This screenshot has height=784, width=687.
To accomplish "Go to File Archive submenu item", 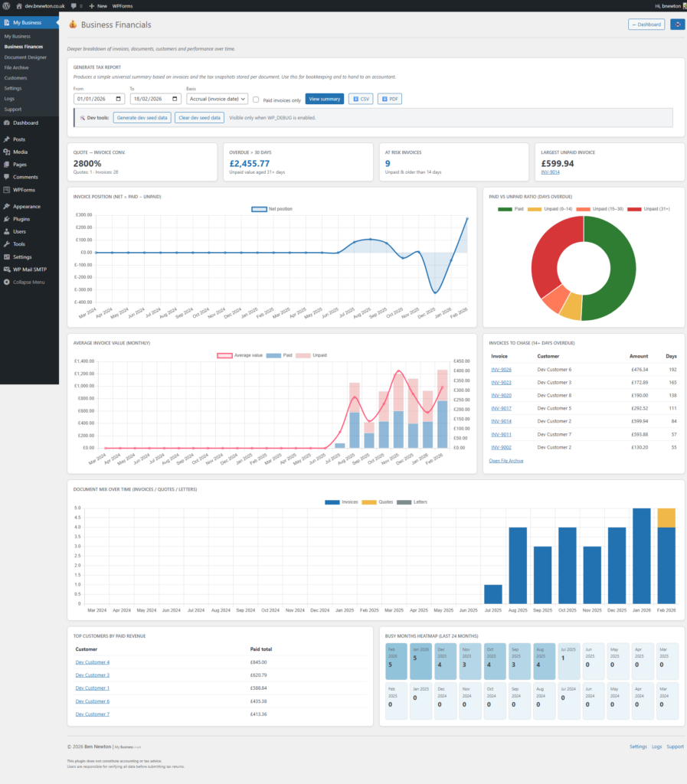I will click(x=17, y=67).
